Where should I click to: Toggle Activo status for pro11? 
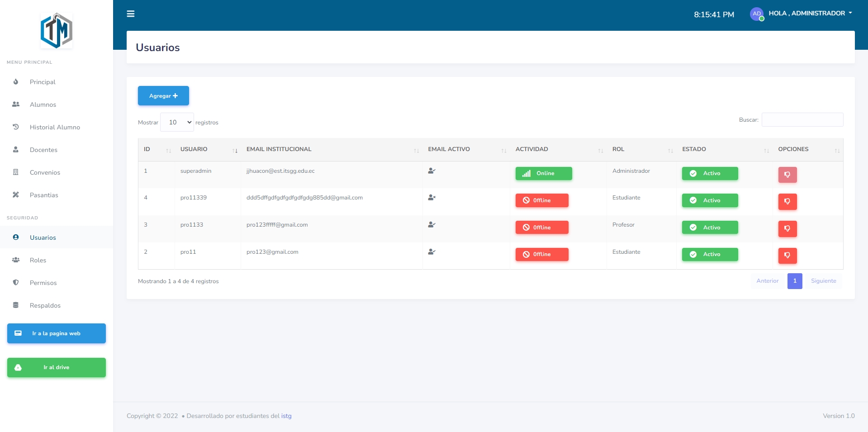coord(710,254)
